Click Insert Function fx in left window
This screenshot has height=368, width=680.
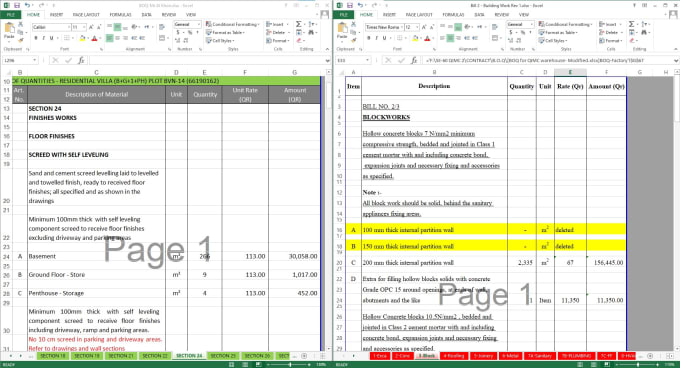(x=81, y=60)
